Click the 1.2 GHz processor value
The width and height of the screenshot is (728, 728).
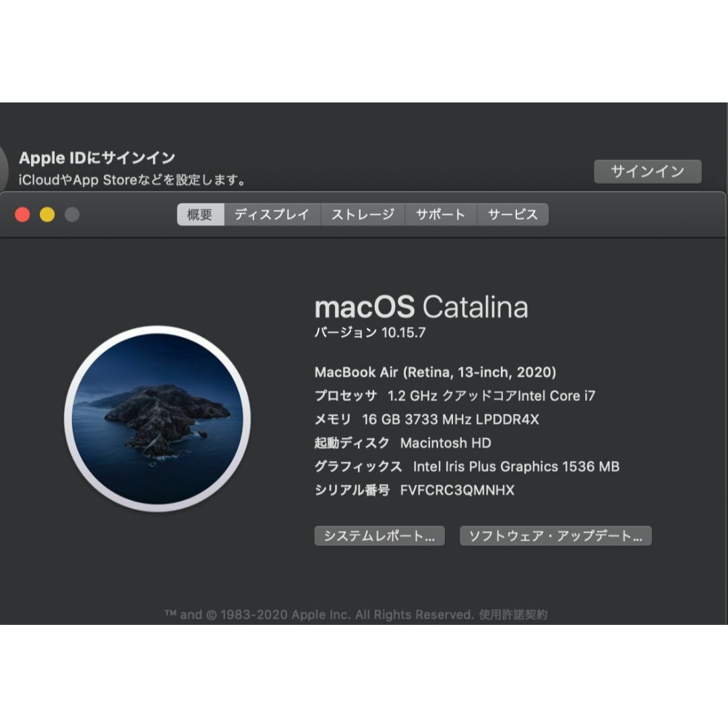[x=491, y=396]
